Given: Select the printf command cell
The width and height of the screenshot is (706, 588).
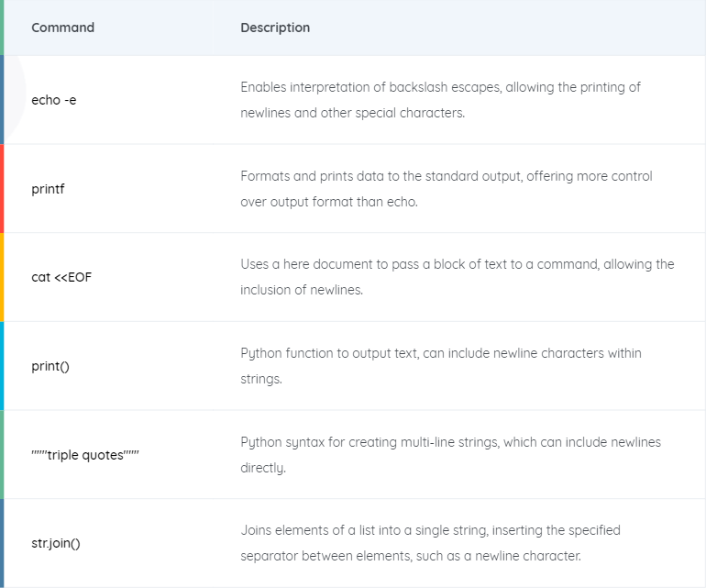Looking at the screenshot, I should (48, 189).
